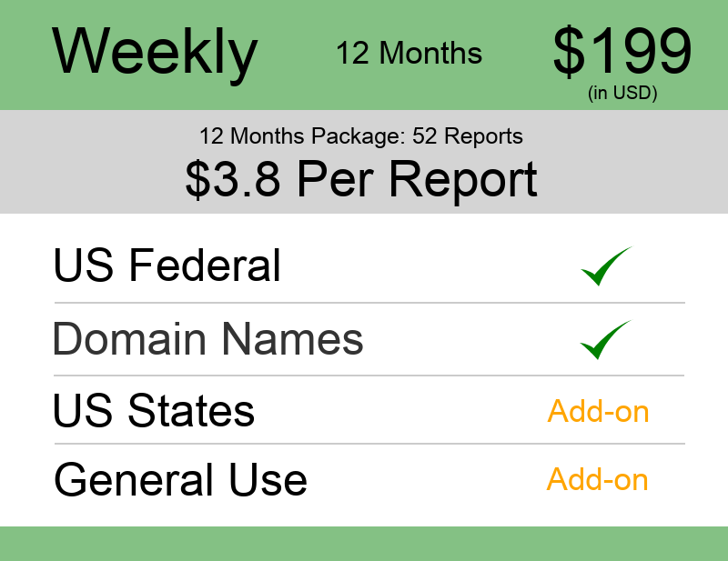Click the divider line under Domain Names
Screen dimensions: 728x561
pos(369,376)
